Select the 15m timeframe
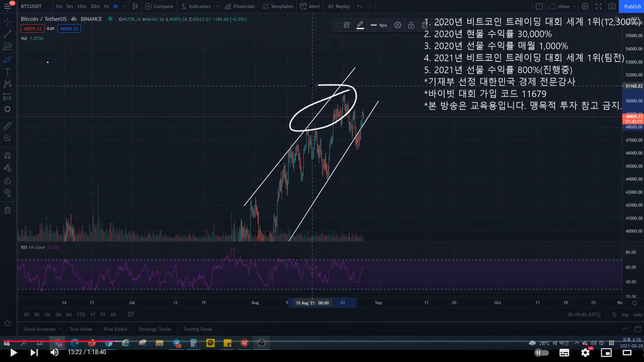The width and height of the screenshot is (644, 362). click(81, 6)
